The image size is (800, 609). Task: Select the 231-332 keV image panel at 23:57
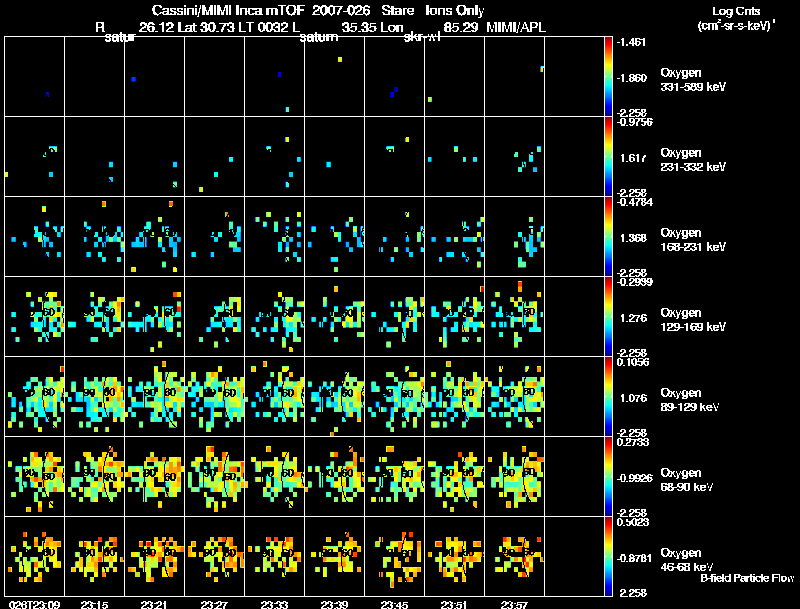(515, 157)
